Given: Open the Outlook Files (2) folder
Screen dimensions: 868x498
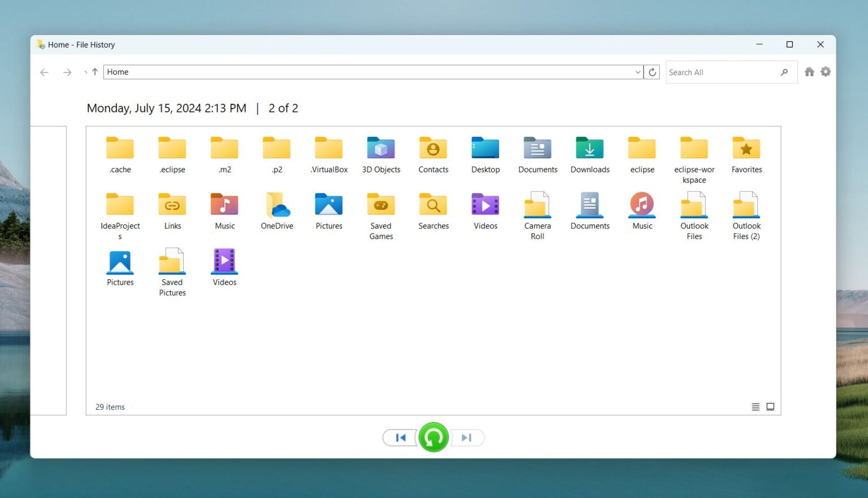Looking at the screenshot, I should pyautogui.click(x=746, y=205).
